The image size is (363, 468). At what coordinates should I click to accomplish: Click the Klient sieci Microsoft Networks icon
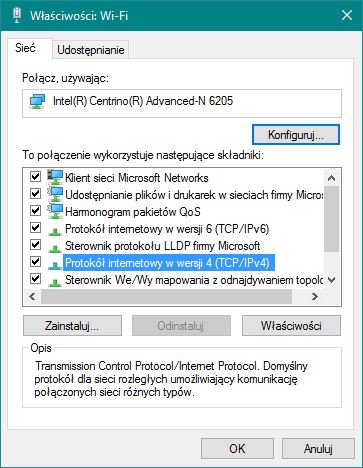tap(55, 177)
